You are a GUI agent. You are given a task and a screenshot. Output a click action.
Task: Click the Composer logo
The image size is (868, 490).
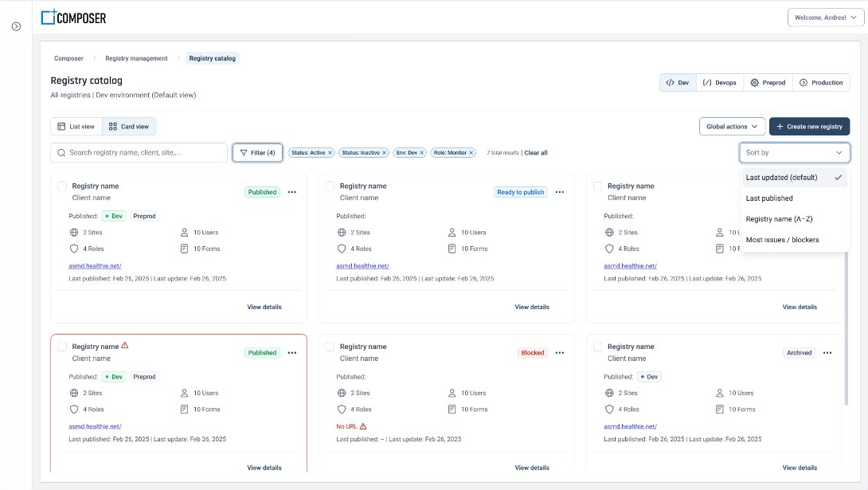coord(73,18)
